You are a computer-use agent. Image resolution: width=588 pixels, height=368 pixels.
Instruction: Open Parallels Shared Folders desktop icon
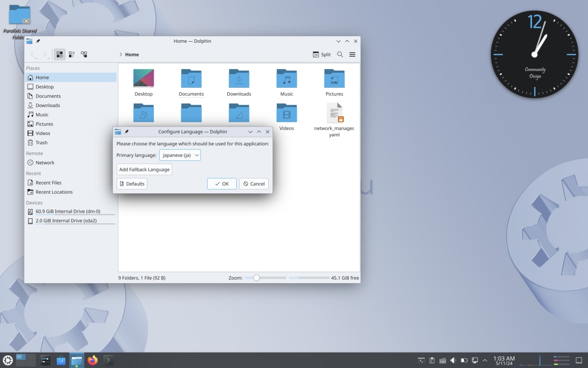coord(20,22)
